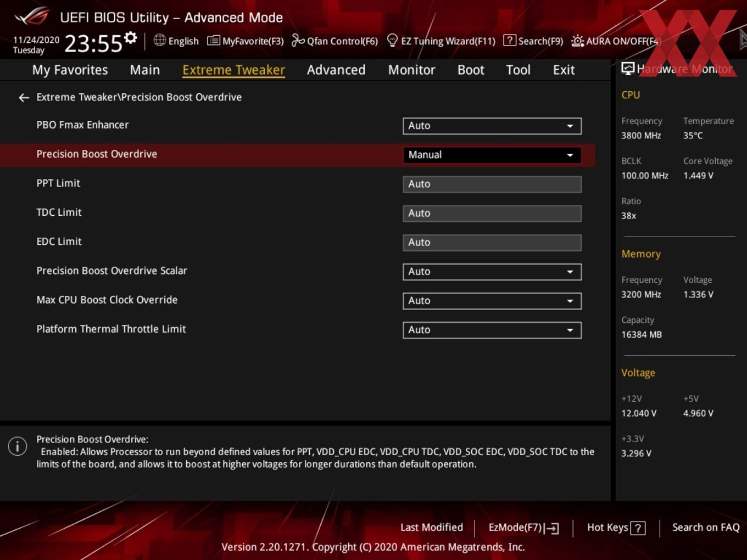This screenshot has height=560, width=747.
Task: Open Search(F9)
Action: tap(533, 41)
